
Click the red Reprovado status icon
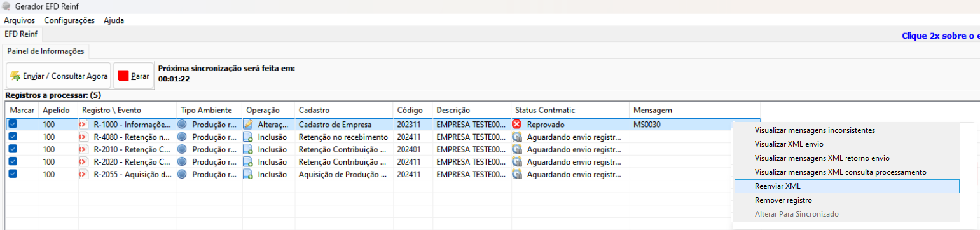(x=517, y=125)
